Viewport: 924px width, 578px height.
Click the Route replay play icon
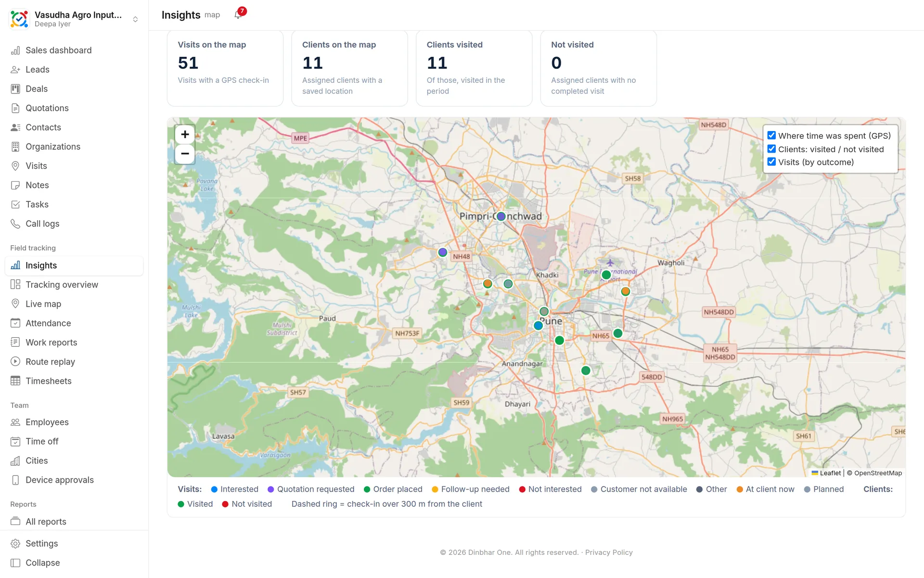[x=15, y=362]
